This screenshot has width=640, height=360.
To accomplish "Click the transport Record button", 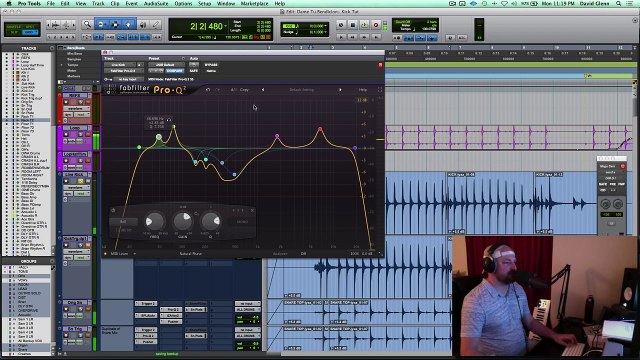I will click(376, 25).
